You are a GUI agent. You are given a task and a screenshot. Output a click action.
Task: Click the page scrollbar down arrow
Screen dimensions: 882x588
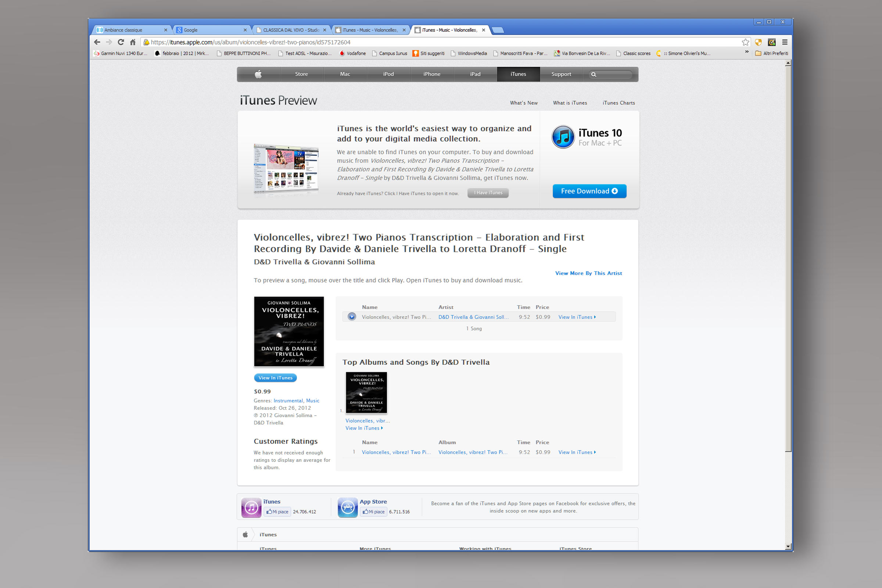[x=788, y=546]
